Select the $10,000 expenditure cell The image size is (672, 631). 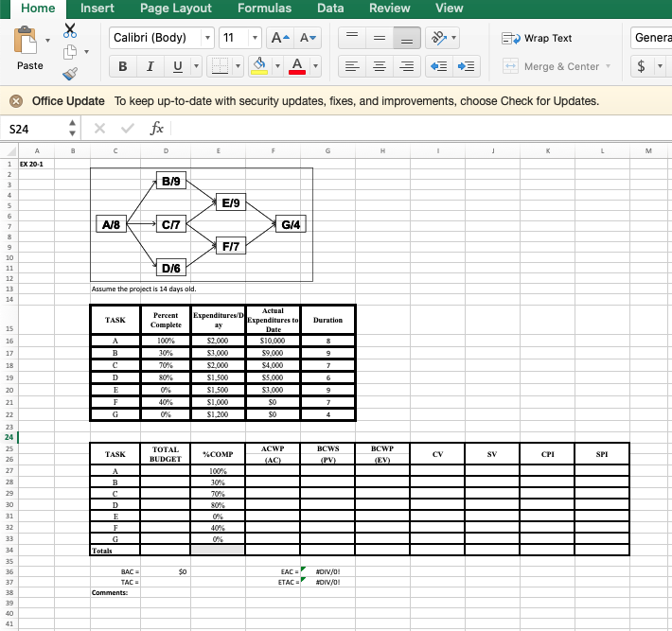click(273, 341)
